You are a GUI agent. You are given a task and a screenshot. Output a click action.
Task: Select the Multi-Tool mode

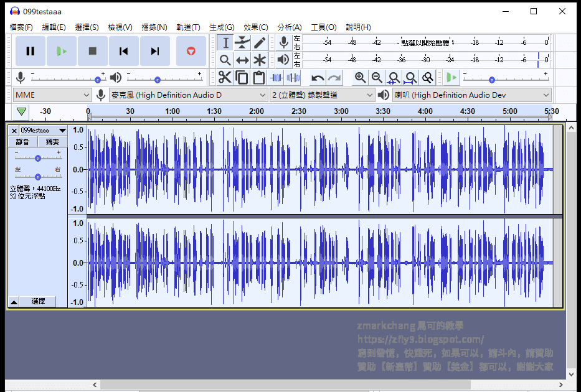pyautogui.click(x=258, y=60)
